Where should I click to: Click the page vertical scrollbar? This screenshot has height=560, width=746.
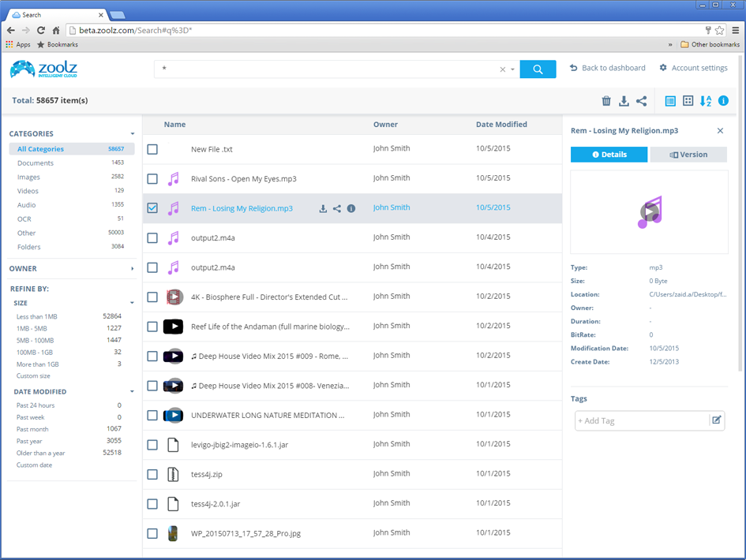(x=740, y=214)
